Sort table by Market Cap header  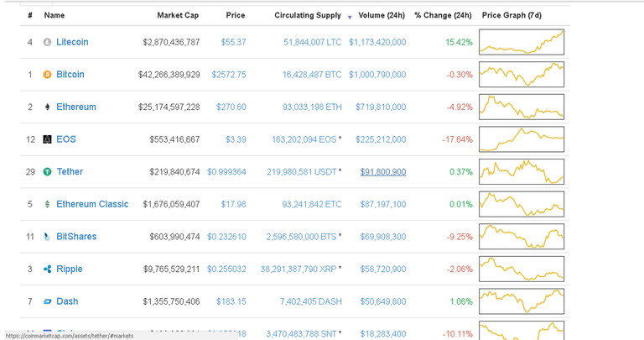[x=178, y=15]
